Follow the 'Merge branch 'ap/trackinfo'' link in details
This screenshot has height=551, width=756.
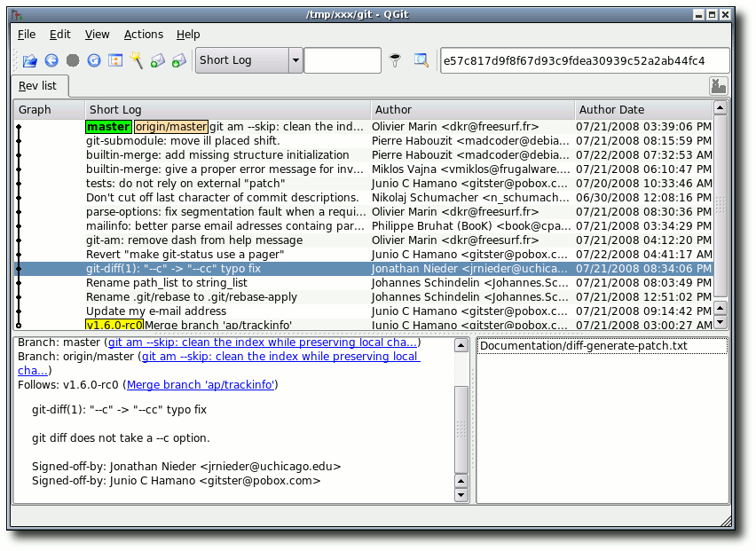(x=201, y=385)
